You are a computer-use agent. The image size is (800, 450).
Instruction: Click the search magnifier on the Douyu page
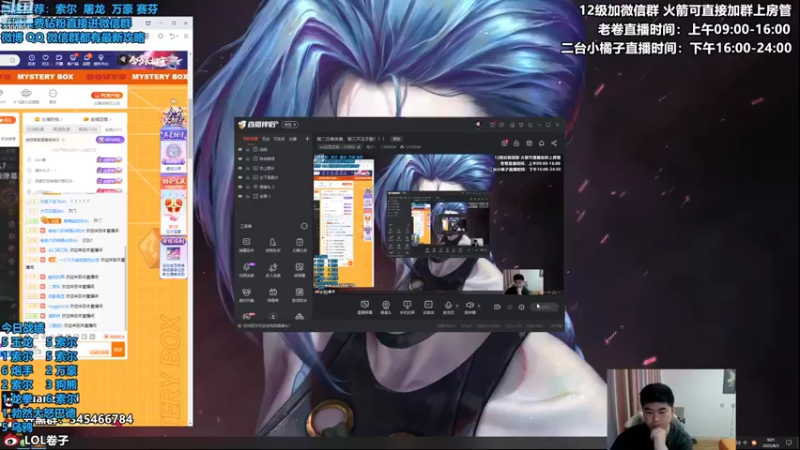pos(12,61)
